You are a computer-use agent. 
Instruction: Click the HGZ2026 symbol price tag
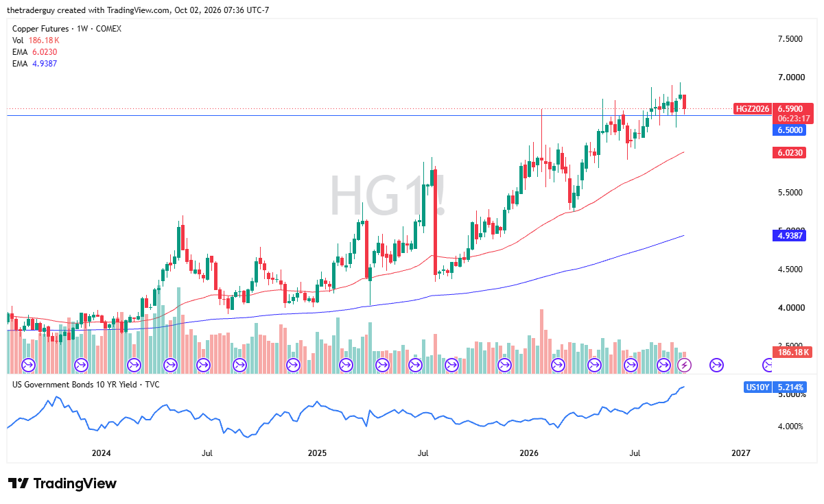click(x=753, y=108)
